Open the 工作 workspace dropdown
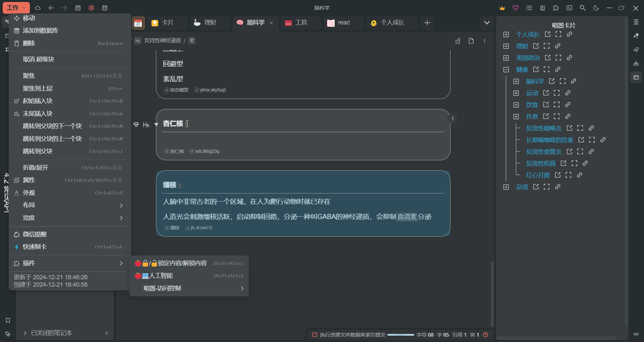 [x=16, y=7]
